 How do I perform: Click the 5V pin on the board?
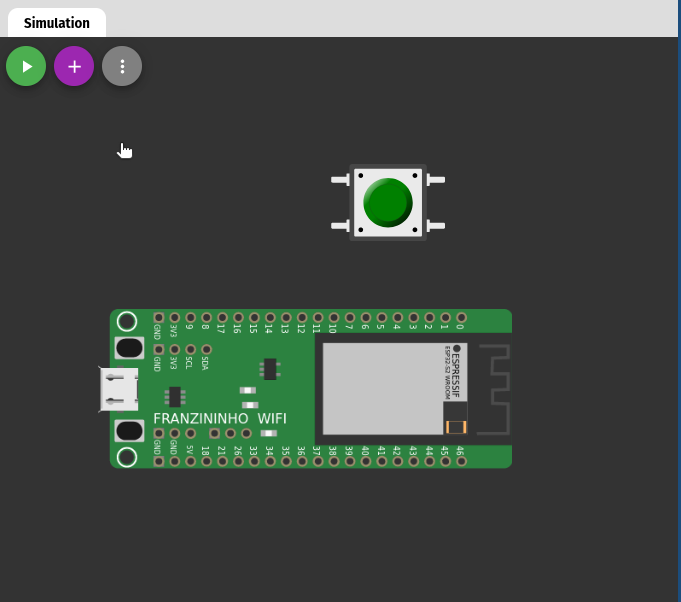[190, 461]
